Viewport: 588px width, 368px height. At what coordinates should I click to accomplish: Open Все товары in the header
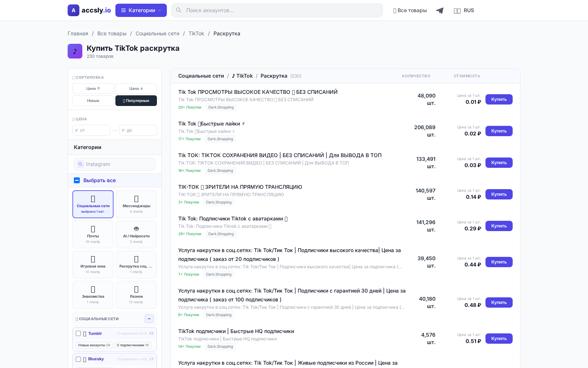410,10
